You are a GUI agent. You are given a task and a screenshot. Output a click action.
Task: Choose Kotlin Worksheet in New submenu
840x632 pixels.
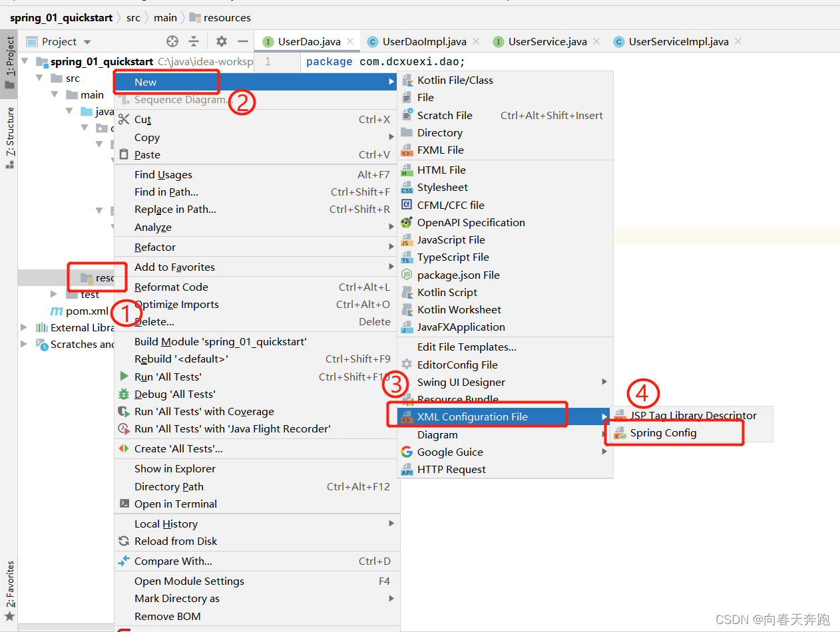[505, 309]
